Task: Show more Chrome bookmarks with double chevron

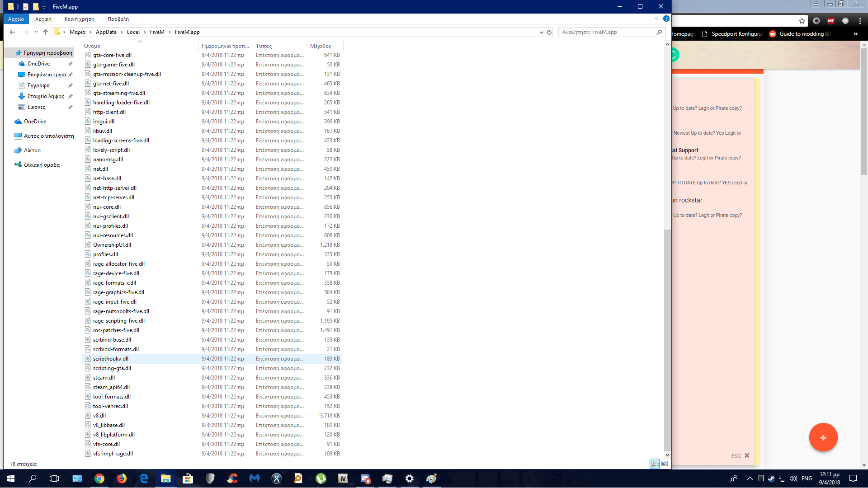Action: pyautogui.click(x=855, y=34)
